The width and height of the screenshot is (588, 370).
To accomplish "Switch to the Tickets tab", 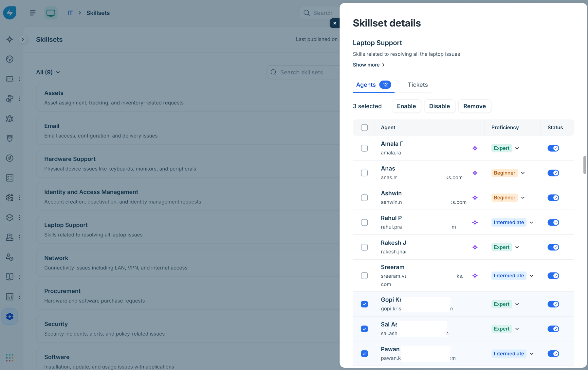I will coord(418,85).
